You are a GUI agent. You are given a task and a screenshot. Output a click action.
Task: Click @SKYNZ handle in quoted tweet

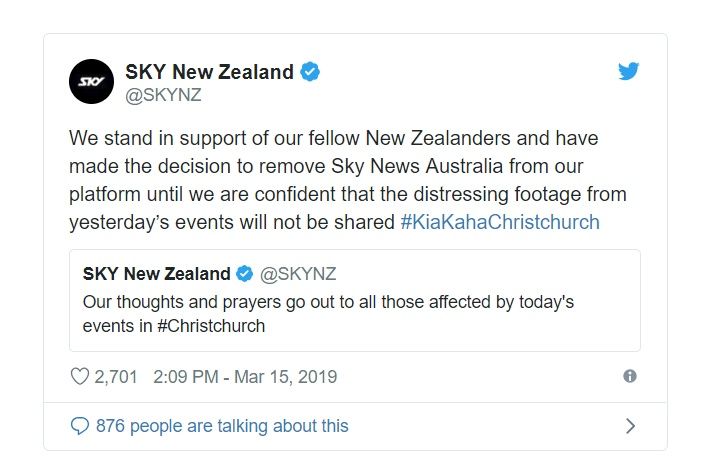(298, 274)
